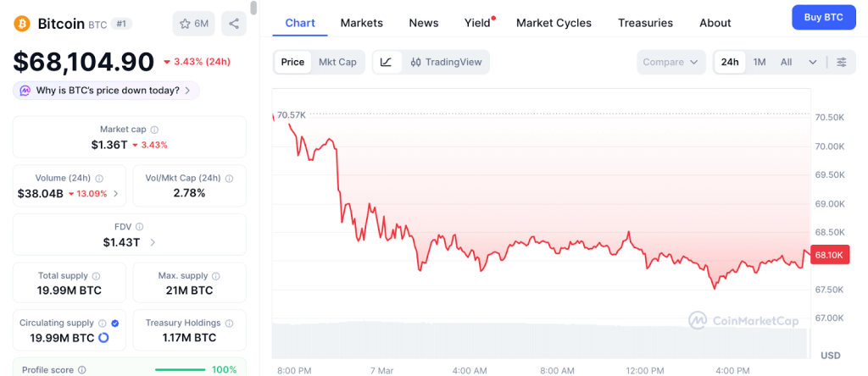Add Bitcoin to watchlist via star button

[193, 24]
